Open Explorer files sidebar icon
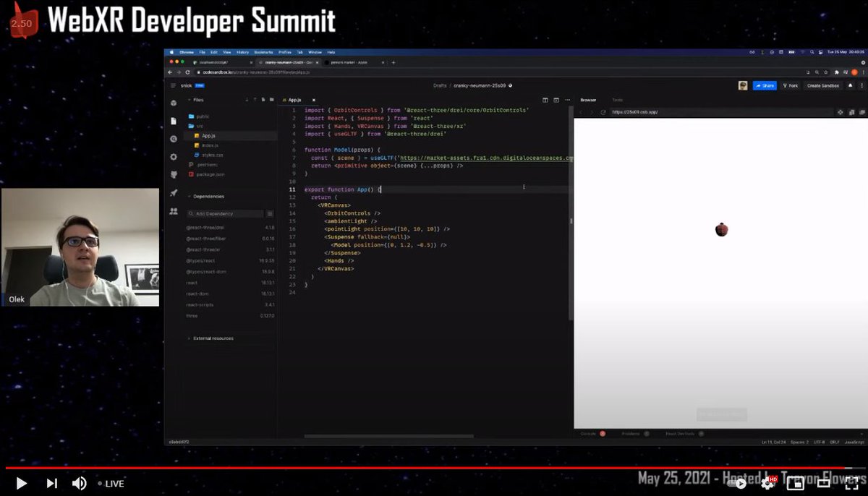Image resolution: width=868 pixels, height=496 pixels. 174,121
